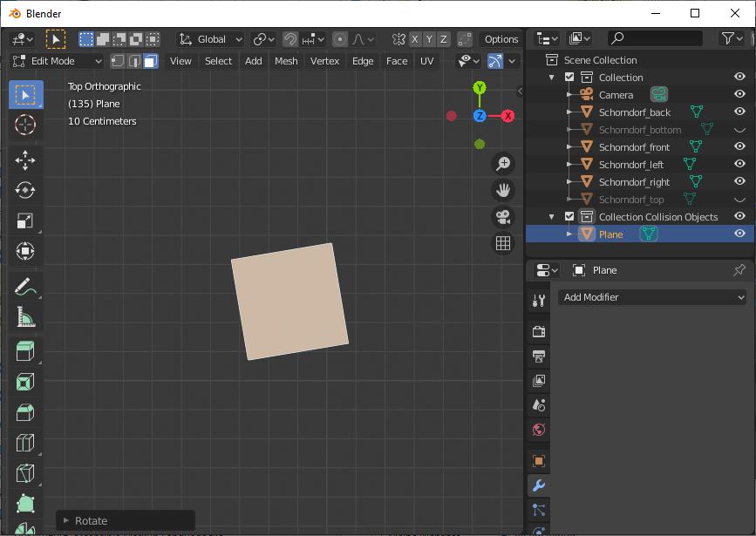This screenshot has width=756, height=536.
Task: Pin the Plane properties context
Action: point(739,270)
